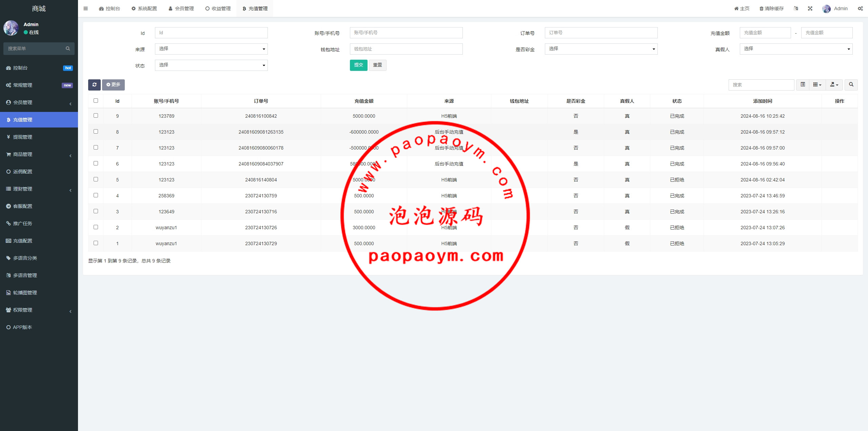Open the settings cogs icon at top right

(860, 8)
